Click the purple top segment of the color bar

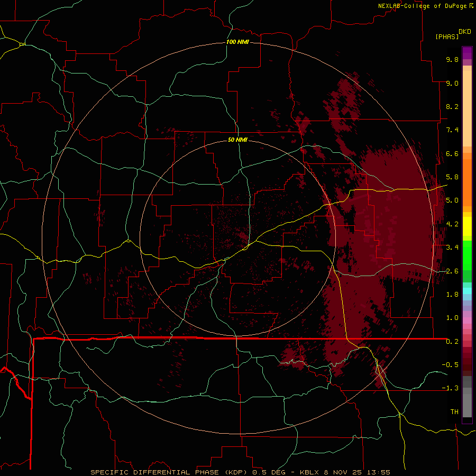click(467, 53)
